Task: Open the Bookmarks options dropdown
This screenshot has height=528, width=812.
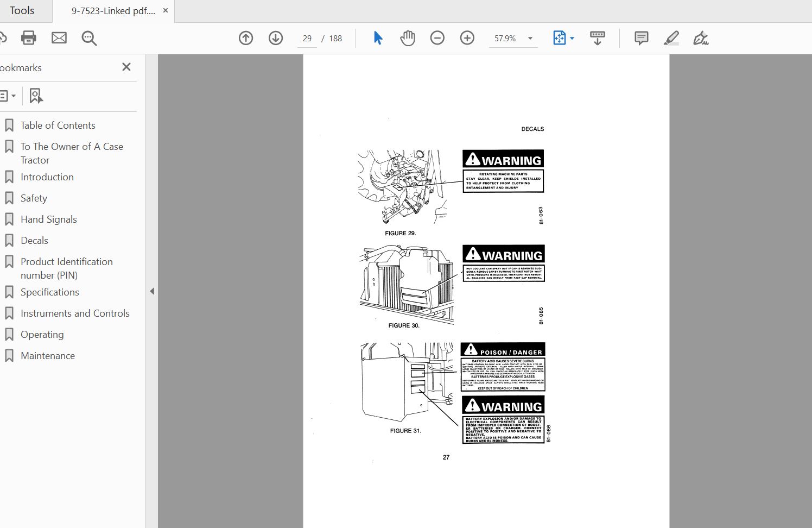Action: pos(9,96)
